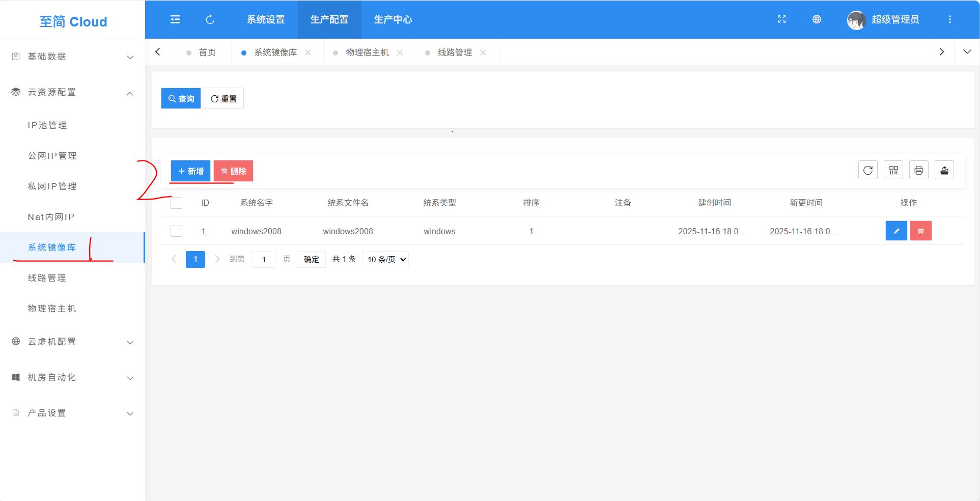Click the page number input field

264,259
